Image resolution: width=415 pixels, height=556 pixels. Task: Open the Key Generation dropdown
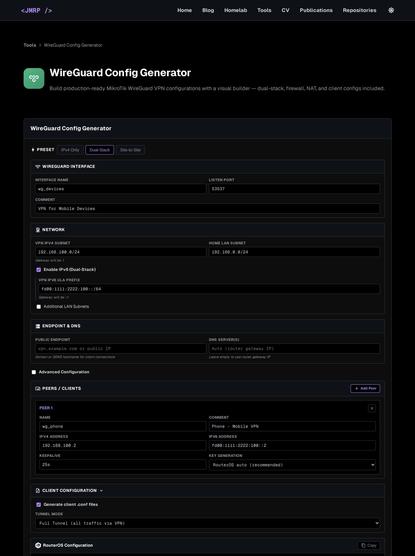[x=292, y=465]
